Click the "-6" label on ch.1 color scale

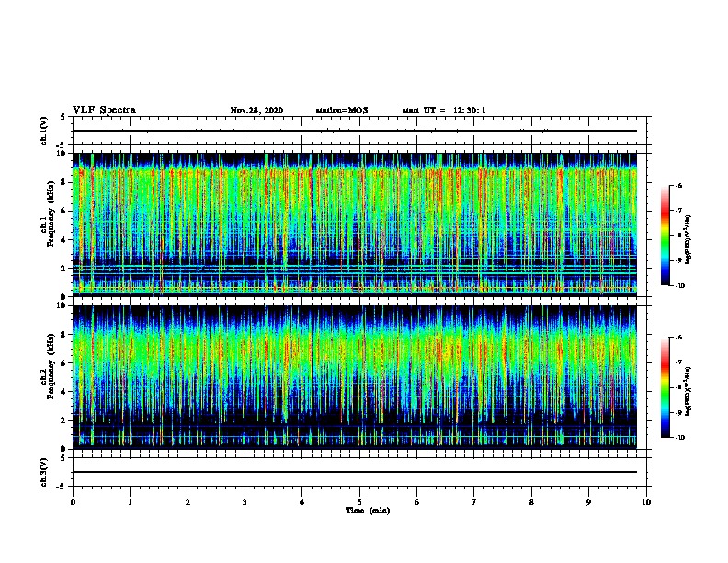coord(678,185)
